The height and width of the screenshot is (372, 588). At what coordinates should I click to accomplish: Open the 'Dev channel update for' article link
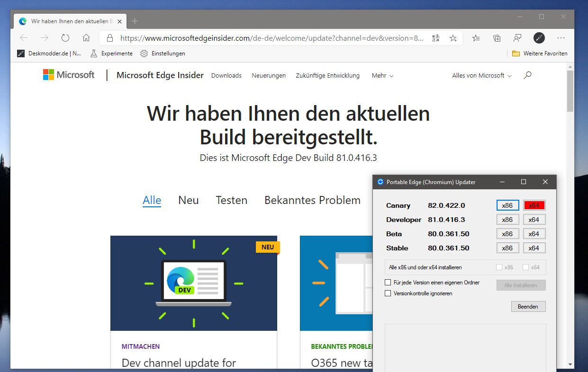(179, 363)
